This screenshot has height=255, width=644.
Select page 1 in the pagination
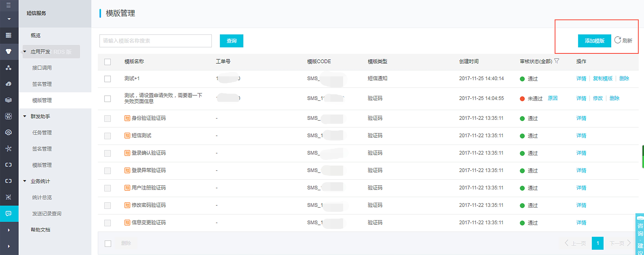coord(598,243)
